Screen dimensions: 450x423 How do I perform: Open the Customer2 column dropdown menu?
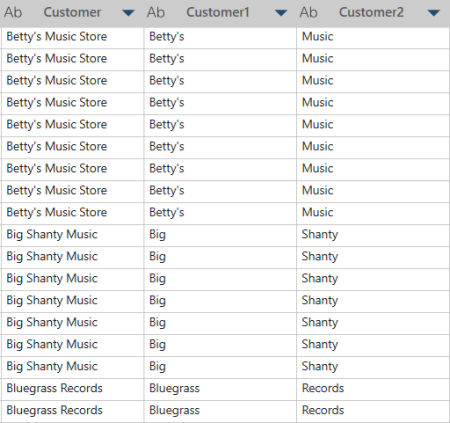pyautogui.click(x=434, y=13)
